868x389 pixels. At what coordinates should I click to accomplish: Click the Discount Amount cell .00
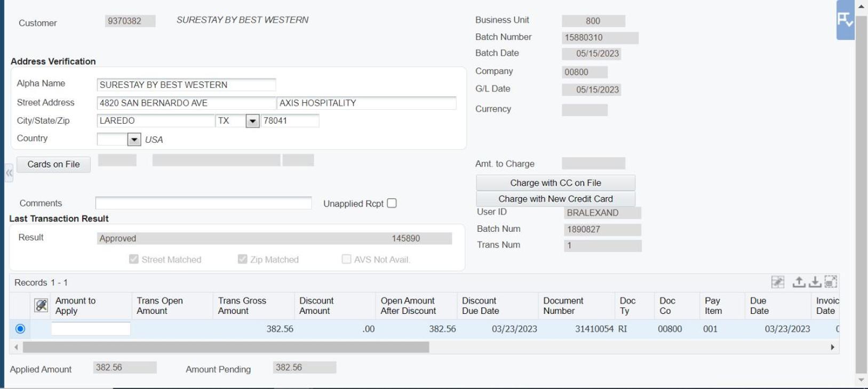[368, 329]
